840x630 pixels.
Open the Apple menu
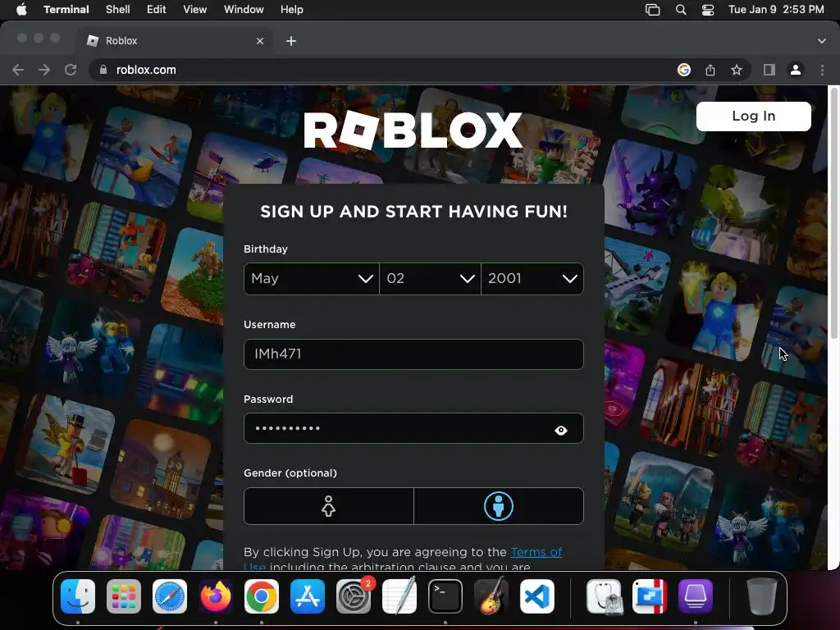(x=21, y=10)
